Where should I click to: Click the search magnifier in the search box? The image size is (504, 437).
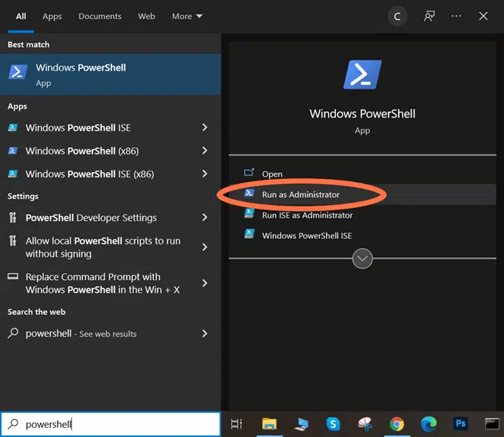tap(13, 424)
